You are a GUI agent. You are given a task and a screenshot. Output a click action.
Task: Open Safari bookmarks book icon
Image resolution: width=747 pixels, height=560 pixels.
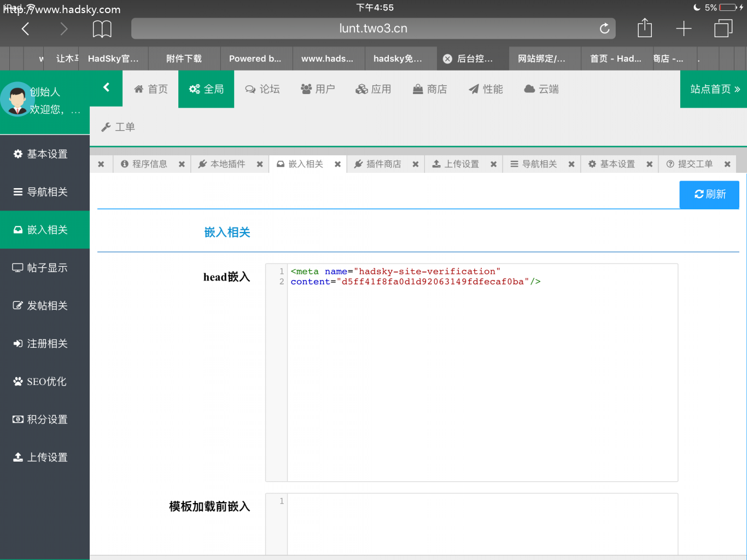(x=102, y=29)
